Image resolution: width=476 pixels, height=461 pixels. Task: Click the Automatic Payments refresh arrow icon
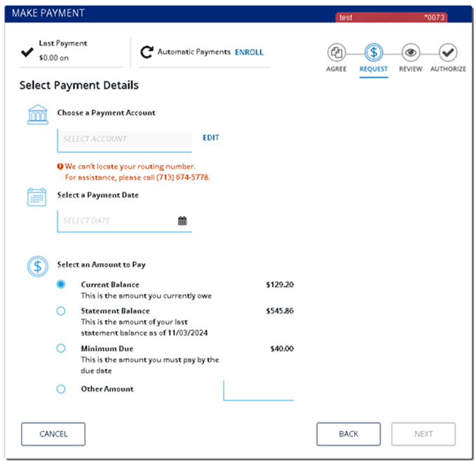[147, 52]
